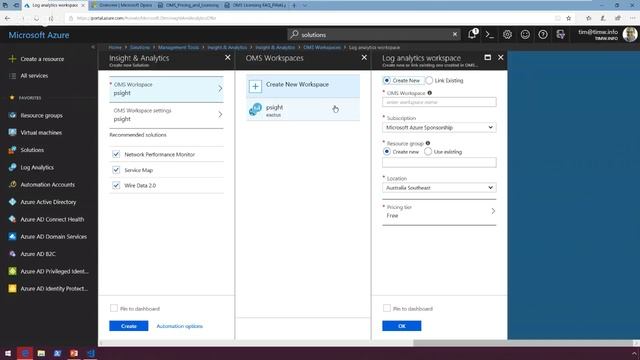Screen dimensions: 640x360
Task: Open All services list icon
Action: tap(12, 76)
